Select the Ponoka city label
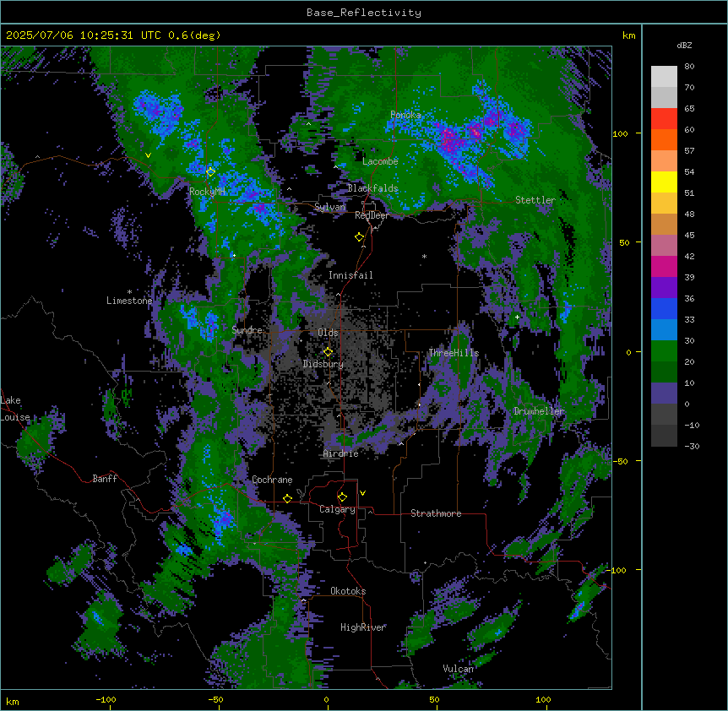This screenshot has height=711, width=728. [x=405, y=115]
